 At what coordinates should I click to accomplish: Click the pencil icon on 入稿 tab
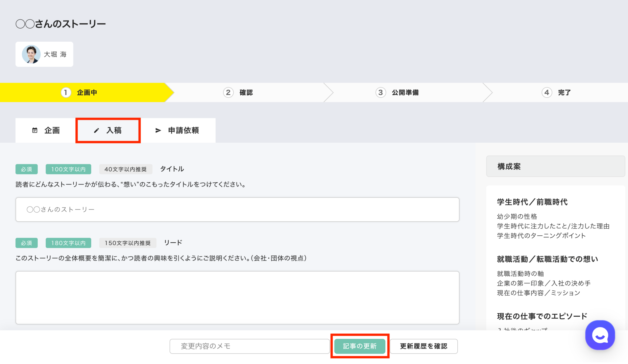click(96, 131)
